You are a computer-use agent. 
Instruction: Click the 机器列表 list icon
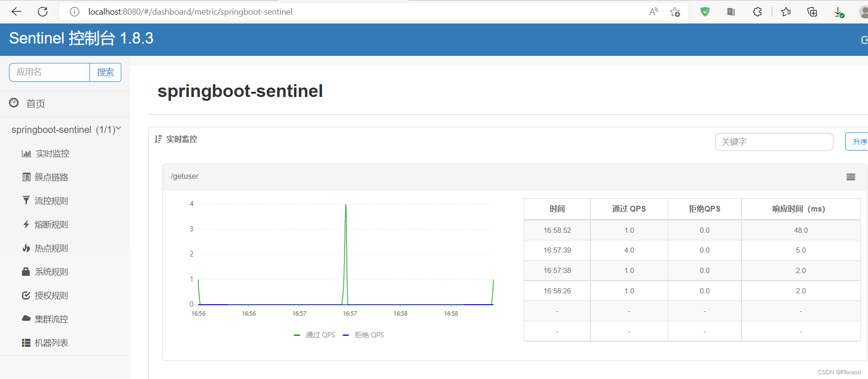26,343
